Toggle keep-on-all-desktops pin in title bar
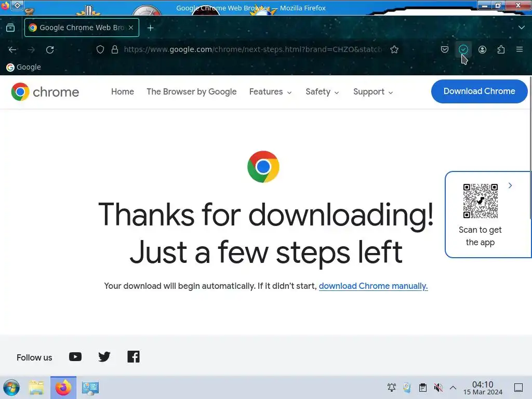The width and height of the screenshot is (532, 399). tap(17, 5)
